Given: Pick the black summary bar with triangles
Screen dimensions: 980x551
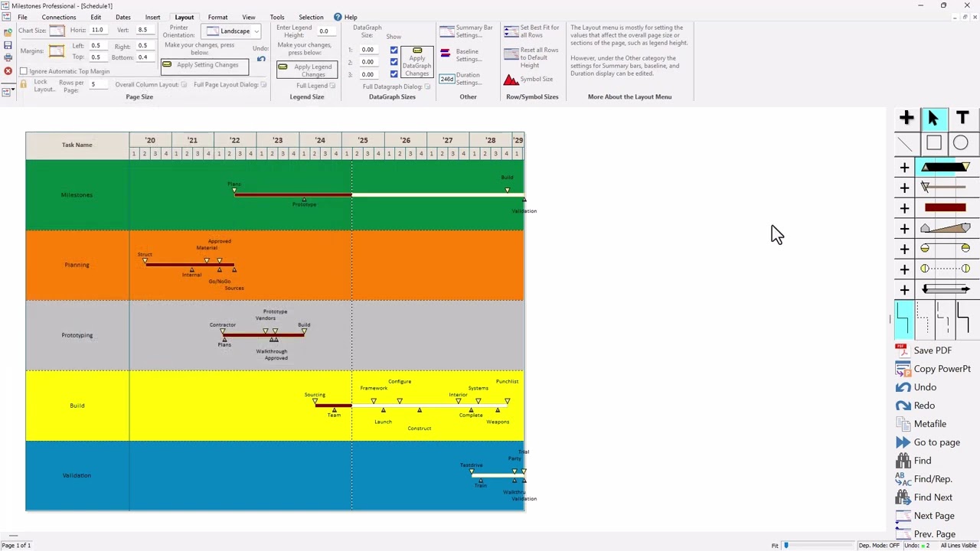Looking at the screenshot, I should pos(946,167).
